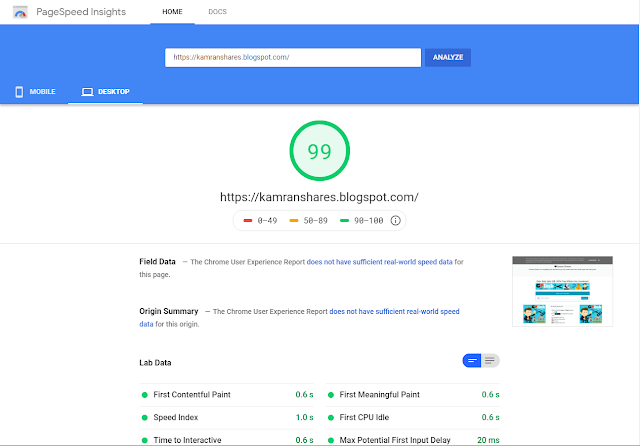The width and height of the screenshot is (640, 446).
Task: Click the red 0-49 legend entry
Action: click(260, 221)
